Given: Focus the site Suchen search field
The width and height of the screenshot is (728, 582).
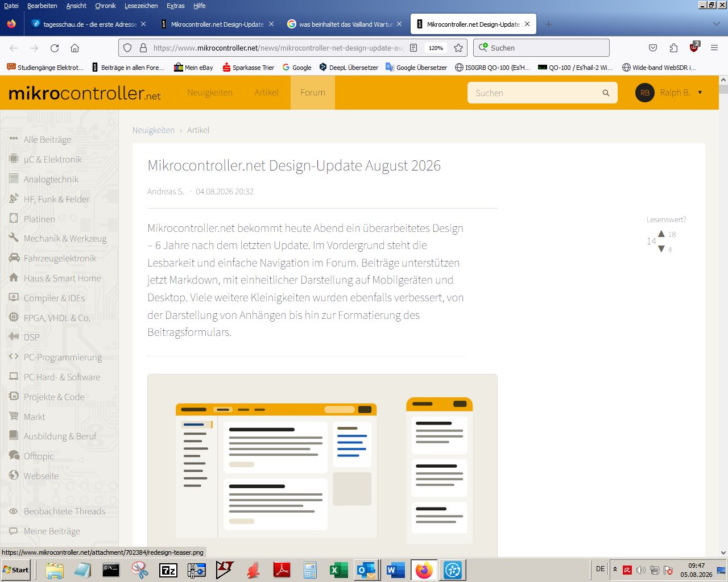Looking at the screenshot, I should point(542,93).
